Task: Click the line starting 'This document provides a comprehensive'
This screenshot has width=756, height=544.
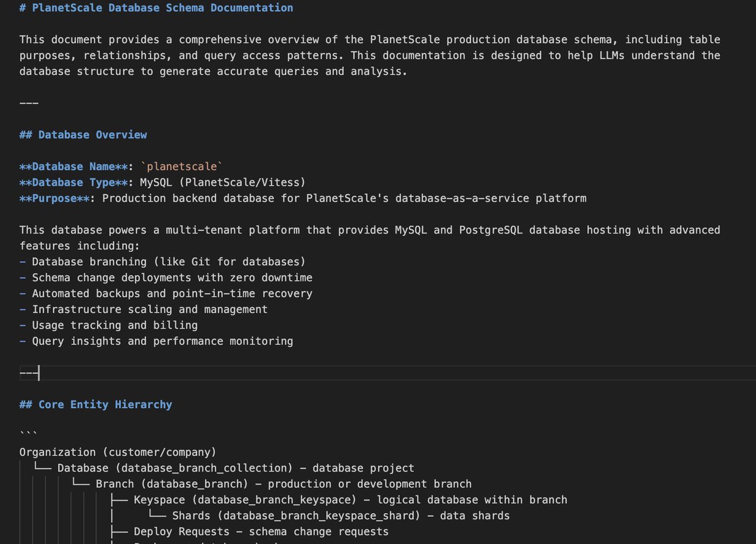Action: click(370, 40)
